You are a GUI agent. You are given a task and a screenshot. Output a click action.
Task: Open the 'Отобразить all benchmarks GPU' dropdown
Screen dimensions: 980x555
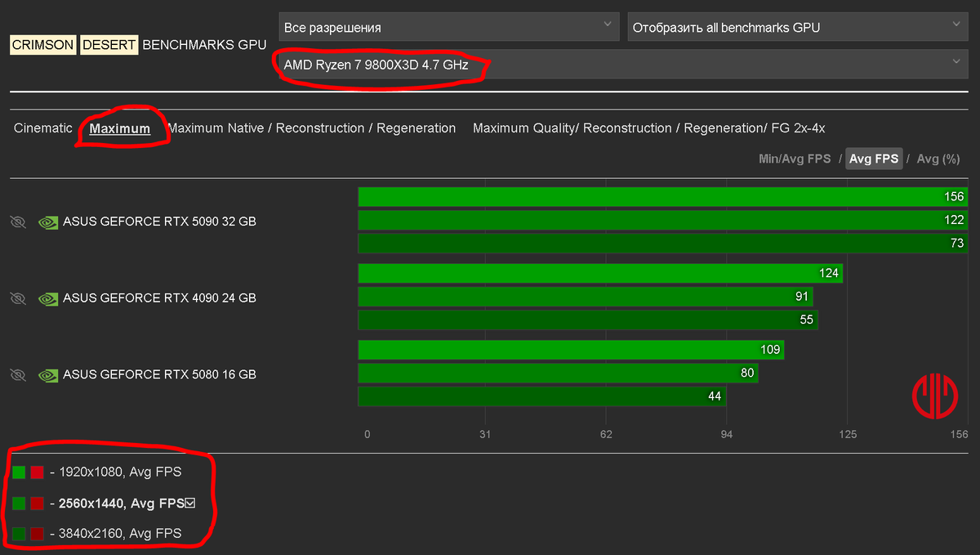point(798,27)
